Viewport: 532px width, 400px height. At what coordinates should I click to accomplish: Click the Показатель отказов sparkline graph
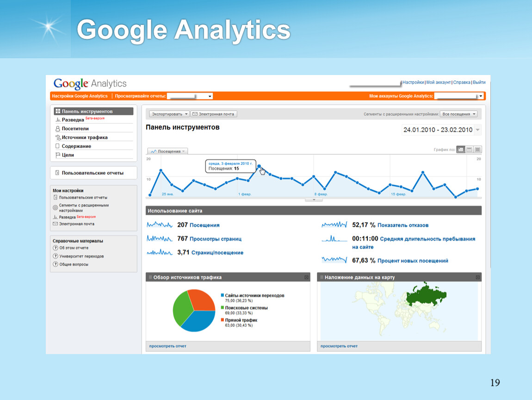tap(334, 225)
